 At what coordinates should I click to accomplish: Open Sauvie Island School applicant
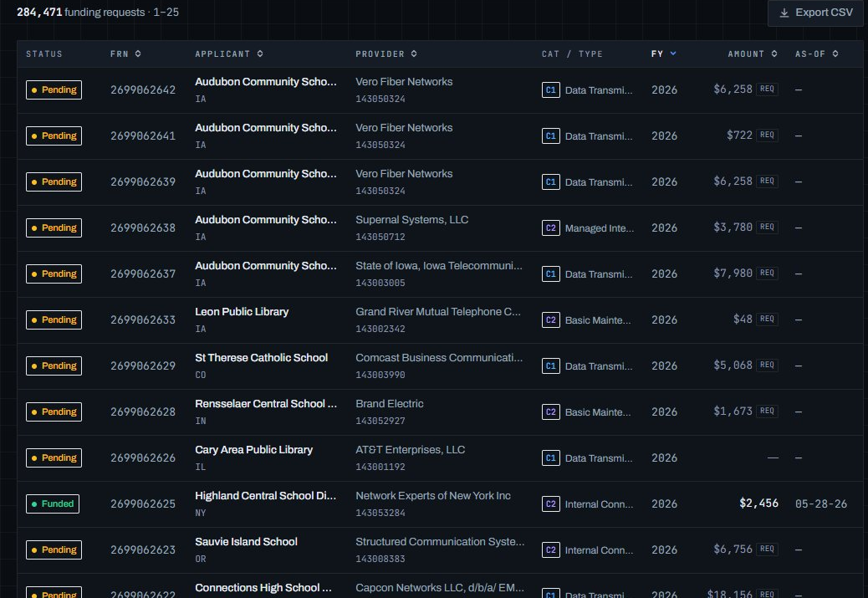tap(246, 541)
